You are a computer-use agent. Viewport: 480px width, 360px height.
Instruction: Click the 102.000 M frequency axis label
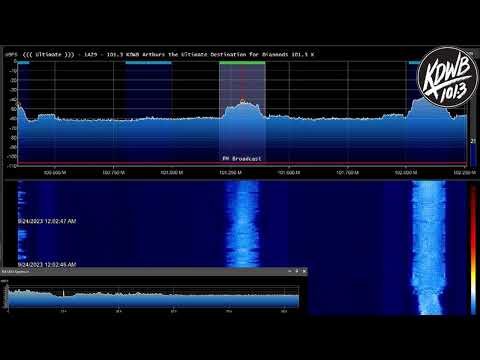pyautogui.click(x=406, y=173)
